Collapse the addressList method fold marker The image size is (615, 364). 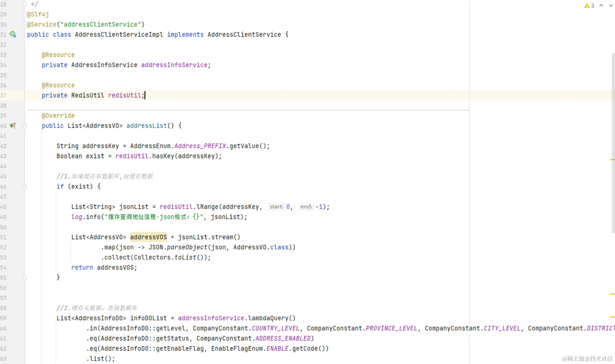click(x=25, y=126)
